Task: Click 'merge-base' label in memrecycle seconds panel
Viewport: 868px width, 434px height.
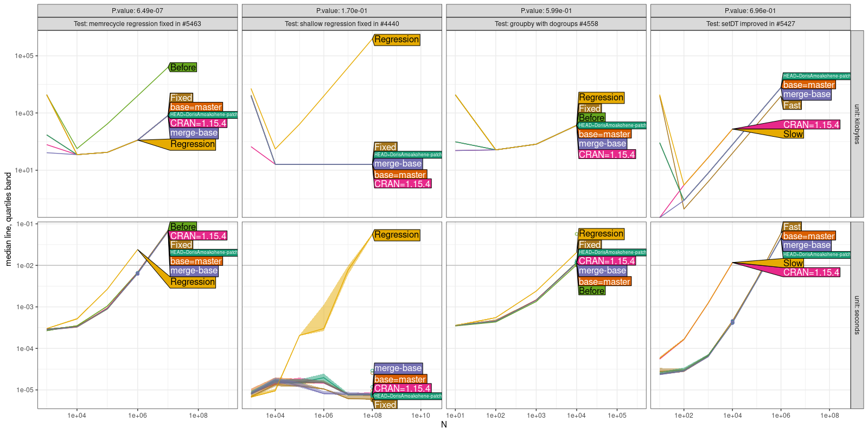Action: pos(194,271)
